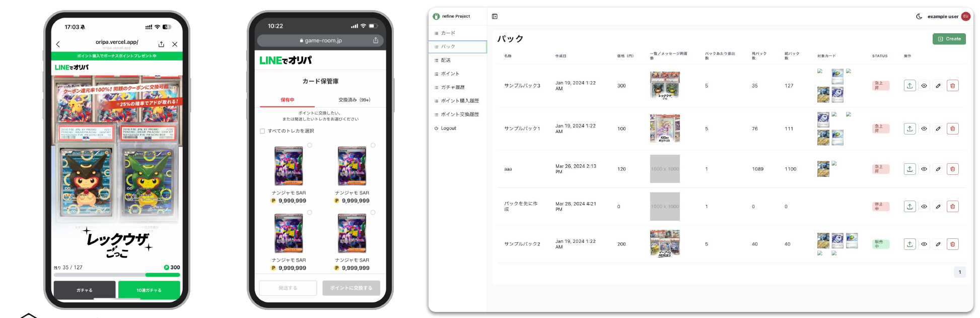Select the lower-left ナンジャモ SAR card's radio circle
The width and height of the screenshot is (980, 318).
click(310, 213)
